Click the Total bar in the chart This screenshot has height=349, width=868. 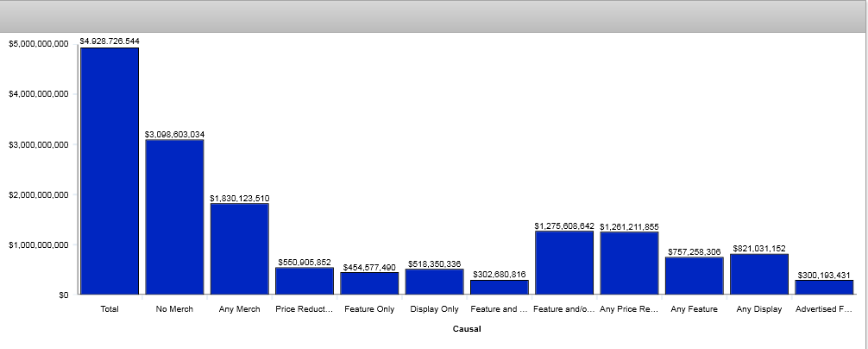click(x=110, y=170)
